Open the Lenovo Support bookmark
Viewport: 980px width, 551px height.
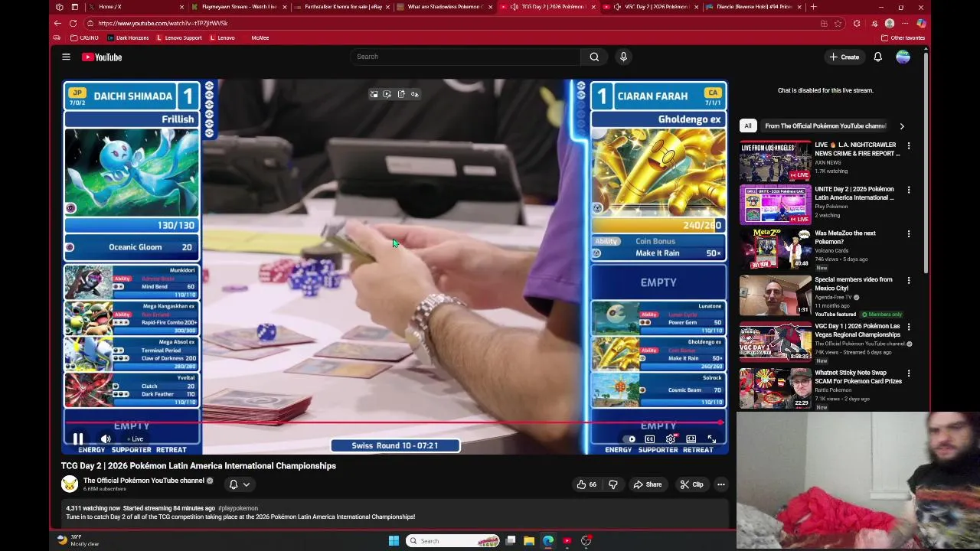[x=178, y=37]
